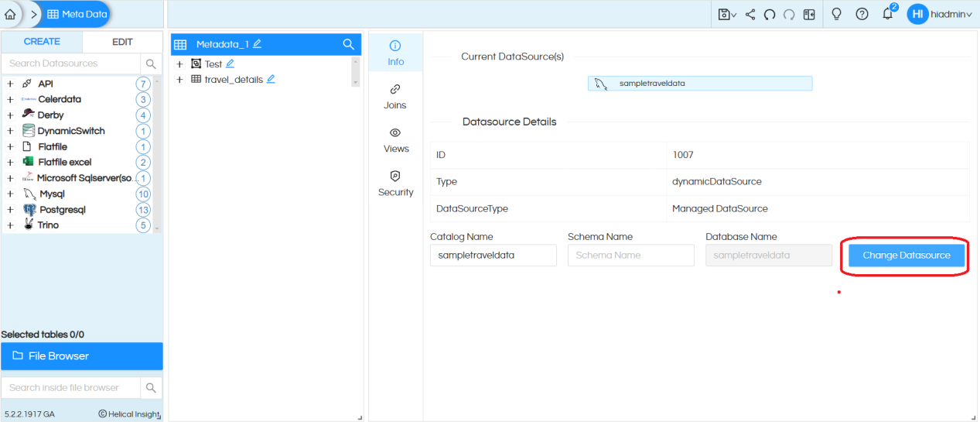Rename travel_details using its pencil icon
Screen dimensions: 980x422
(x=271, y=79)
